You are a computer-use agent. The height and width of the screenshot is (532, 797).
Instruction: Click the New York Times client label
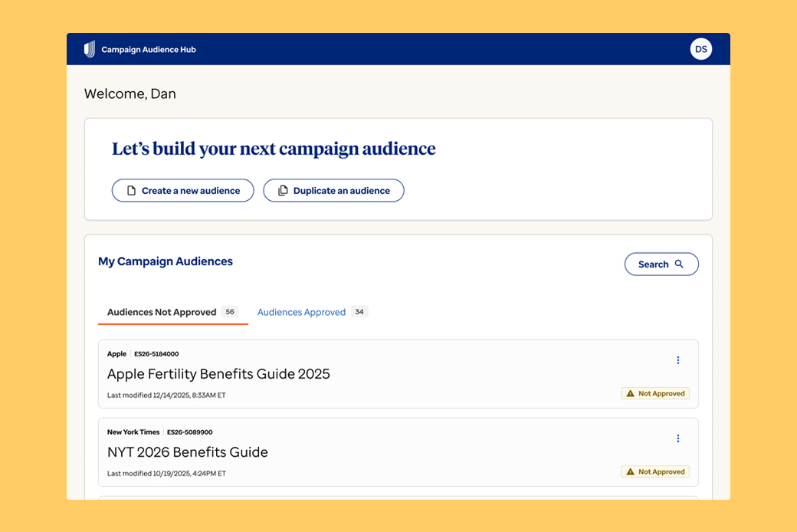coord(133,432)
